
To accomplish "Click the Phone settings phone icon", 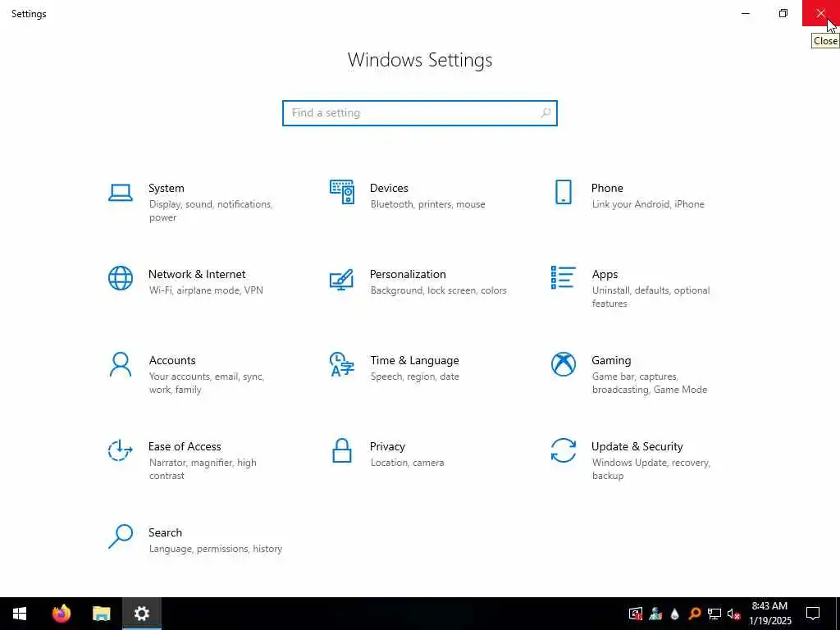I will 563,192.
